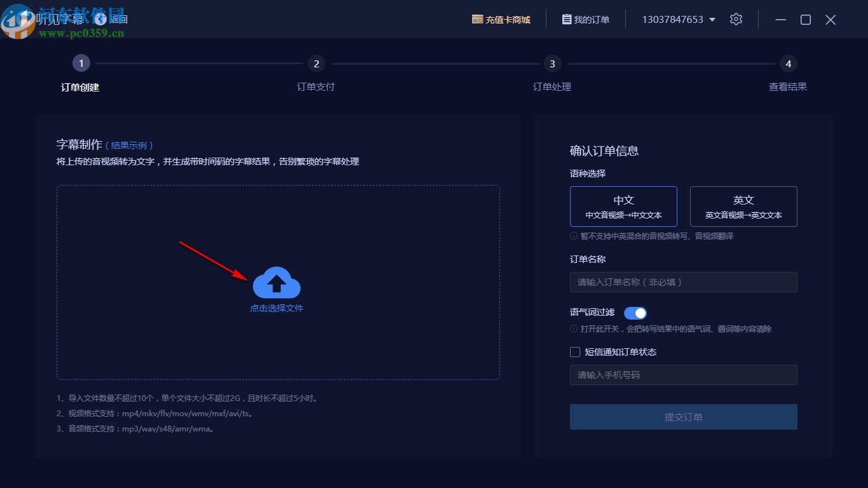Image resolution: width=868 pixels, height=488 pixels.
Task: Click the cloud upload icon
Action: coord(276,283)
